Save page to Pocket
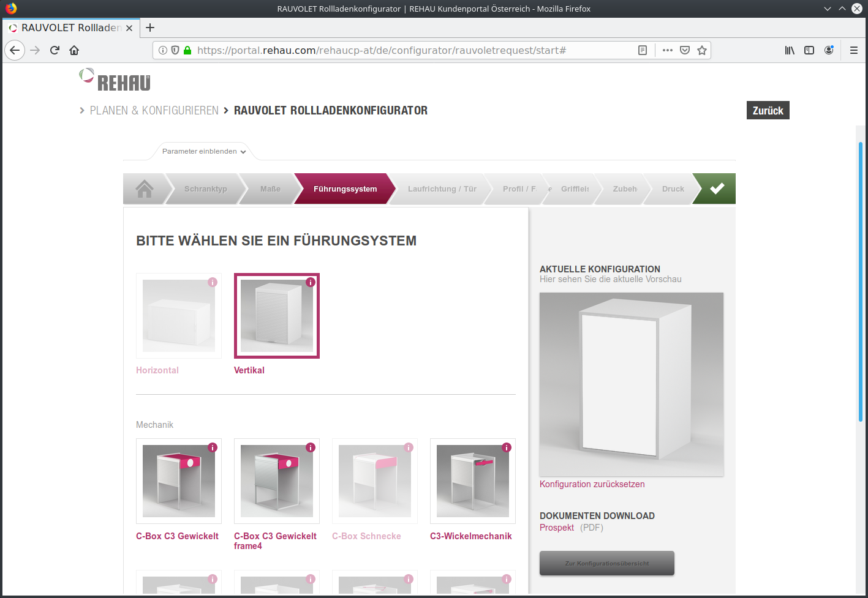The width and height of the screenshot is (868, 598). [685, 50]
